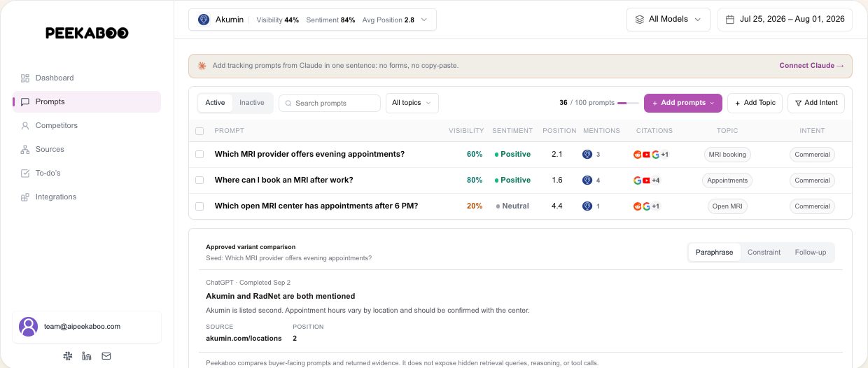868x368 pixels.
Task: Go to Competitors in sidebar
Action: click(87, 125)
